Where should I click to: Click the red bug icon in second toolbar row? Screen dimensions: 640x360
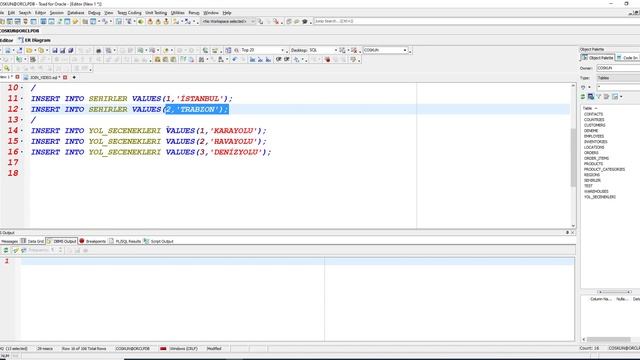(x=327, y=60)
